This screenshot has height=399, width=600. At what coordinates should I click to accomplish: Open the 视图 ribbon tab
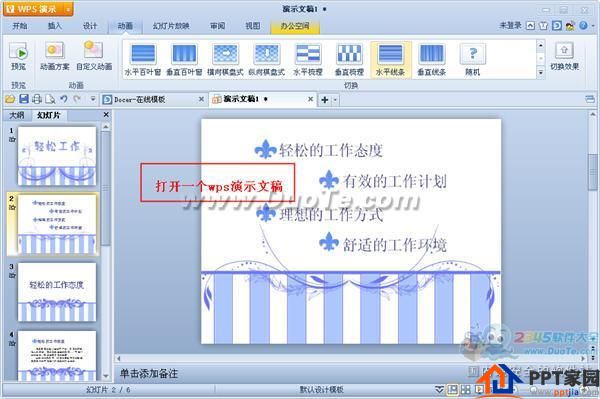coord(253,26)
